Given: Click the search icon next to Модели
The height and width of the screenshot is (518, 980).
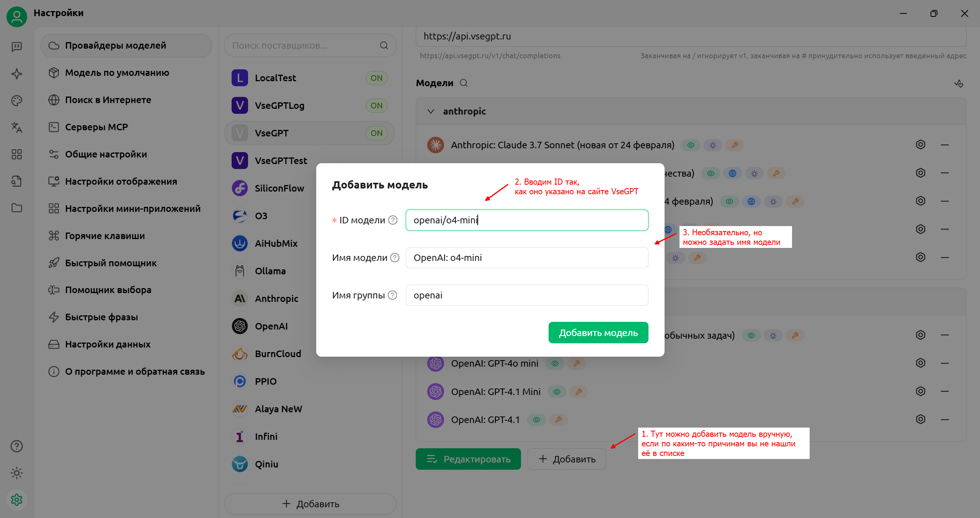Looking at the screenshot, I should [464, 83].
